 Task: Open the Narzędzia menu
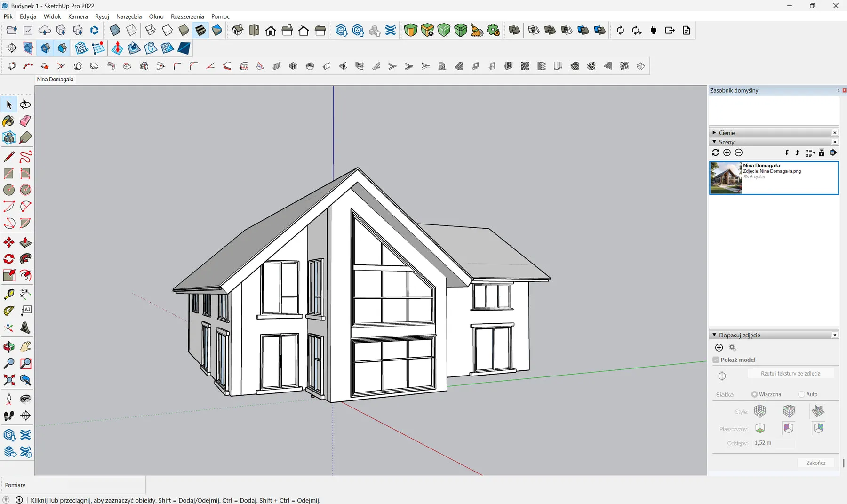click(x=129, y=16)
